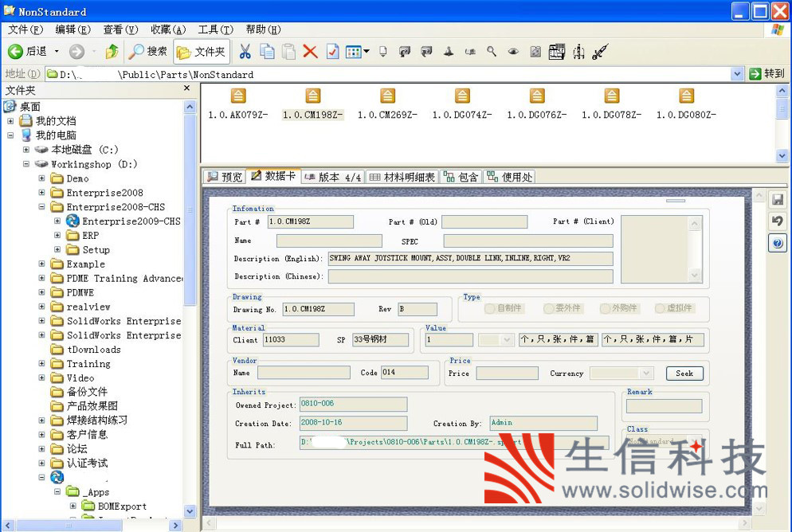Viewport: 792px width, 532px height.
Task: Click the Description (English) field
Action: coord(470,258)
